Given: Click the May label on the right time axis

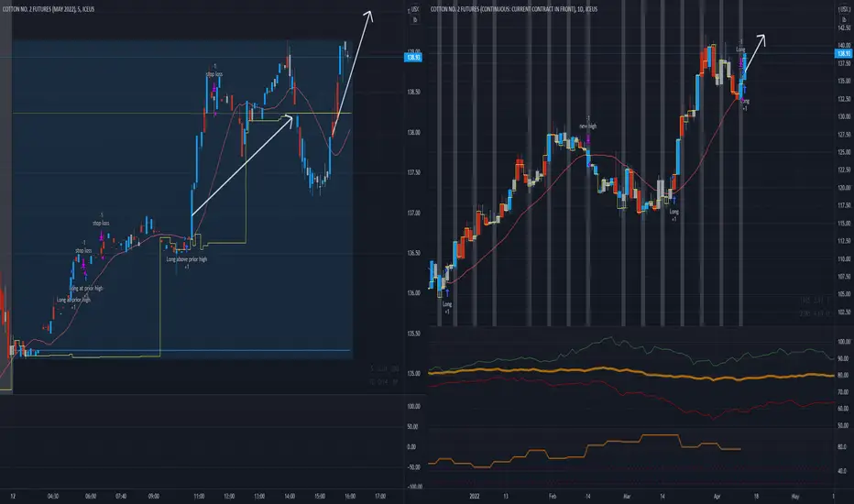Looking at the screenshot, I should 795,497.
